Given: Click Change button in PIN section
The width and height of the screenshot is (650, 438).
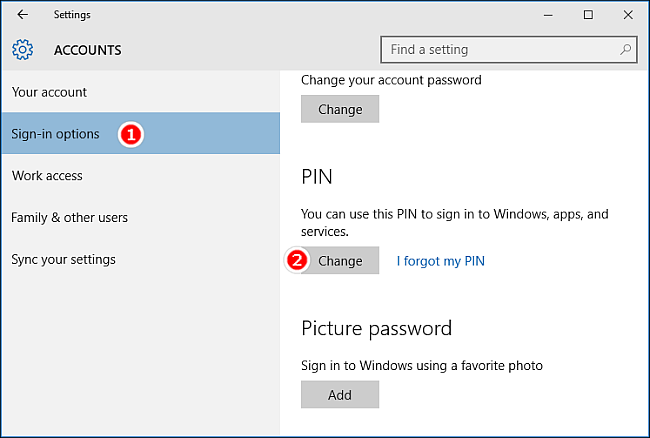Looking at the screenshot, I should (x=340, y=261).
